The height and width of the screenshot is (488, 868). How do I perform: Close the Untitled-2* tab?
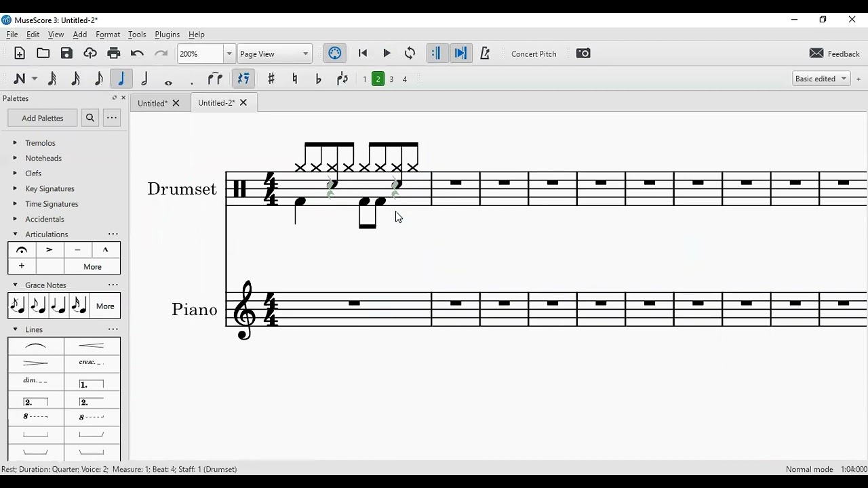pyautogui.click(x=243, y=103)
